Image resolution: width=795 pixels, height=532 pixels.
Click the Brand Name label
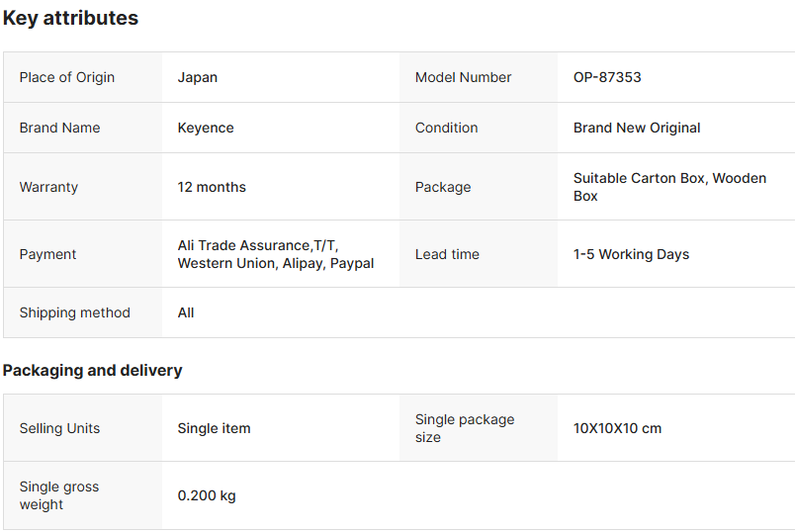pyautogui.click(x=59, y=128)
